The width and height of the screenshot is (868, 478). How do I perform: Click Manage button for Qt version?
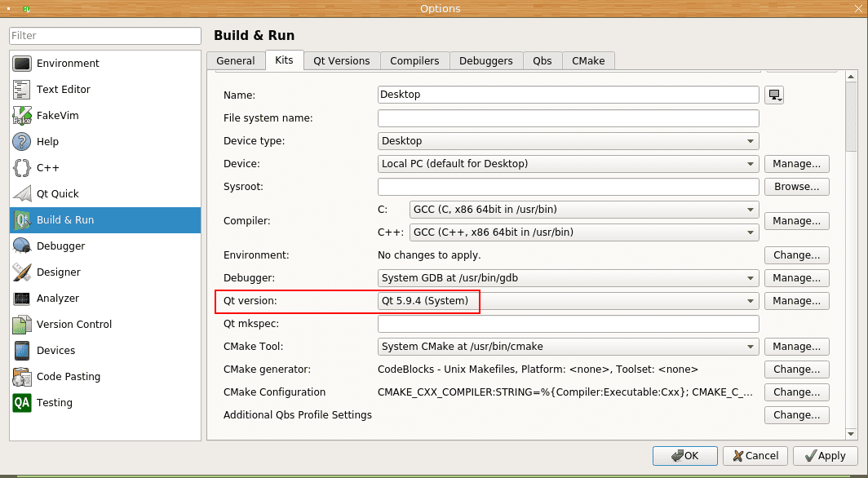[796, 301]
